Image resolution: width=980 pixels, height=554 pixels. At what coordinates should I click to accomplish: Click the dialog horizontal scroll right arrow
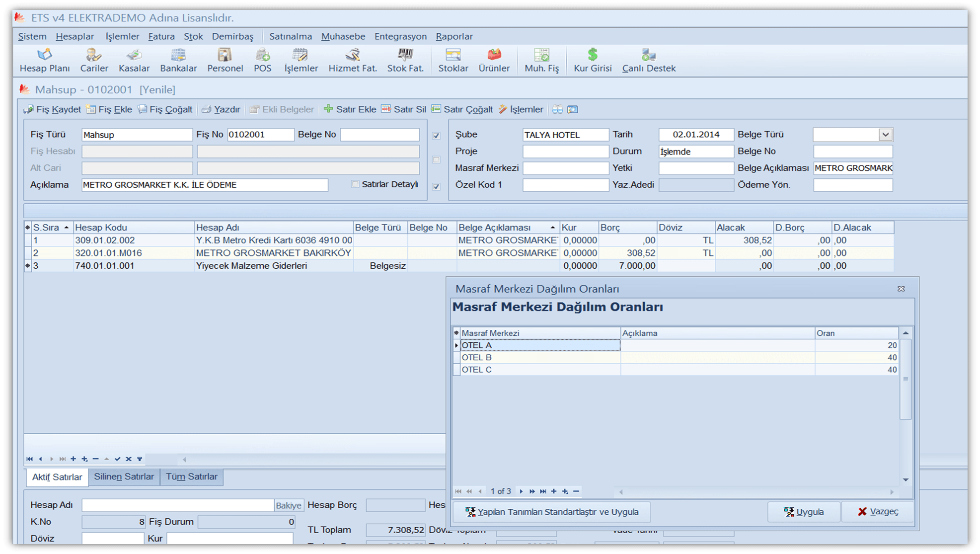[892, 492]
